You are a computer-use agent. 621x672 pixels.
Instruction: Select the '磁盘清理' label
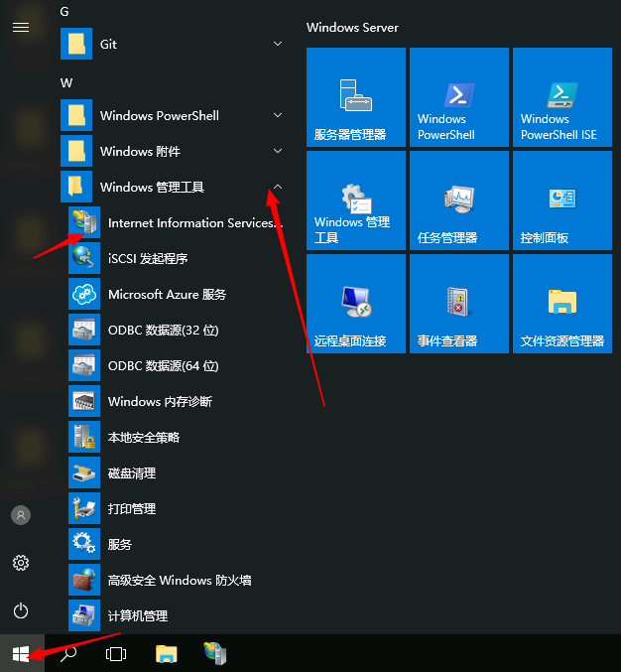pyautogui.click(x=132, y=473)
